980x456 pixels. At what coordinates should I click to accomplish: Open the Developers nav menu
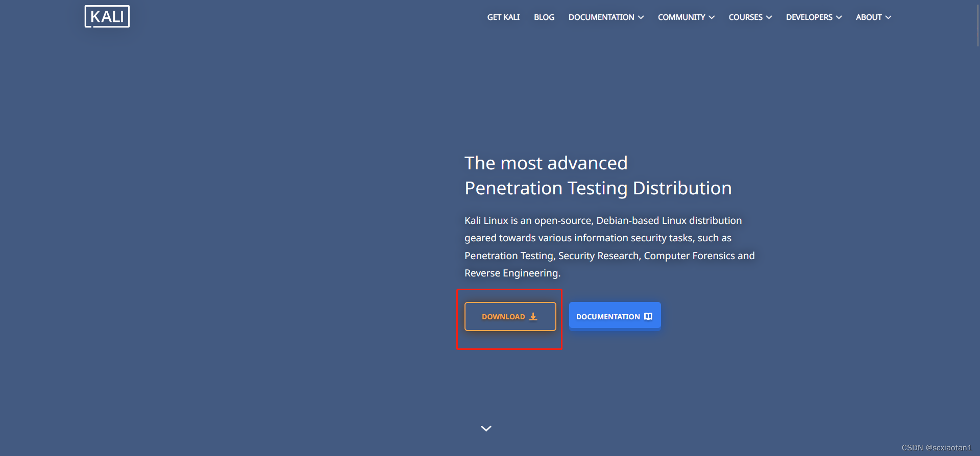tap(809, 17)
